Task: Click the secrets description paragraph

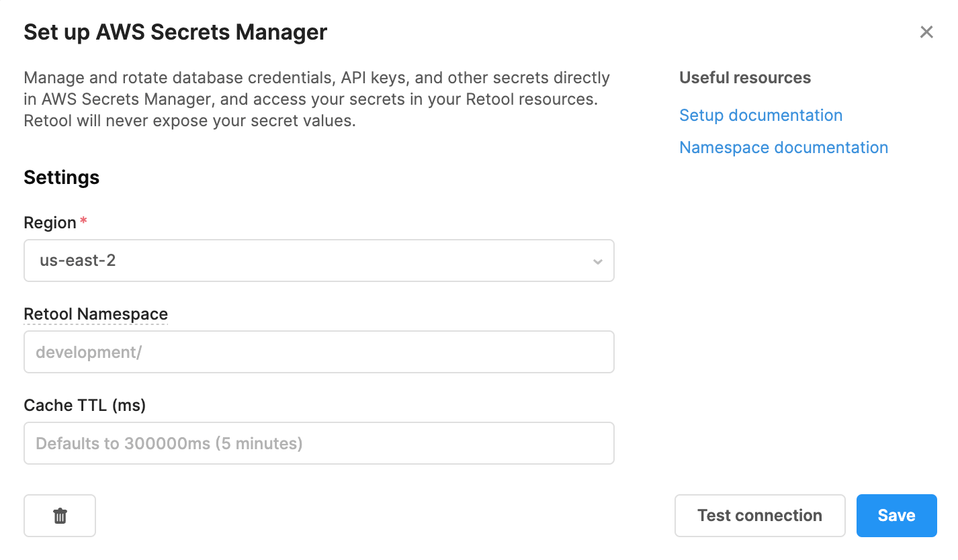Action: click(x=316, y=99)
